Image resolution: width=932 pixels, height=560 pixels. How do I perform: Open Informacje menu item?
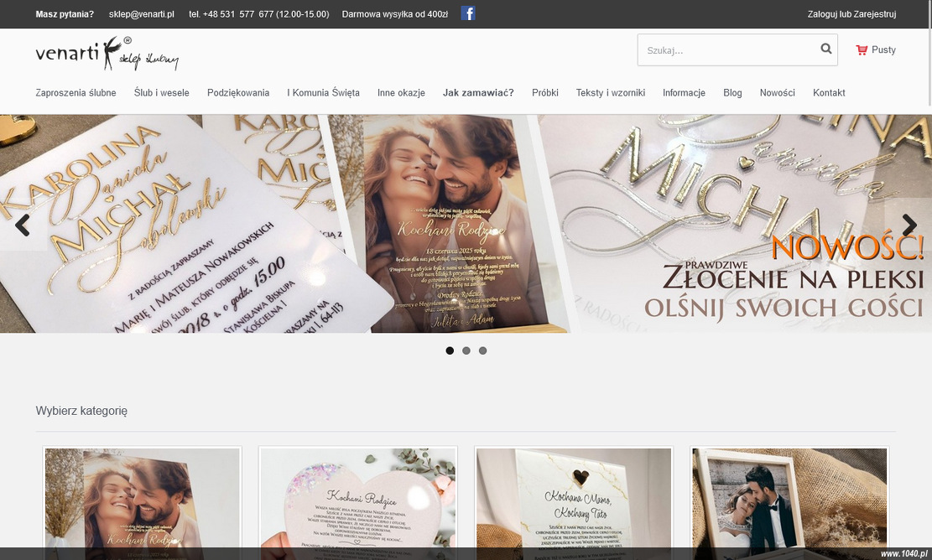[x=685, y=93]
